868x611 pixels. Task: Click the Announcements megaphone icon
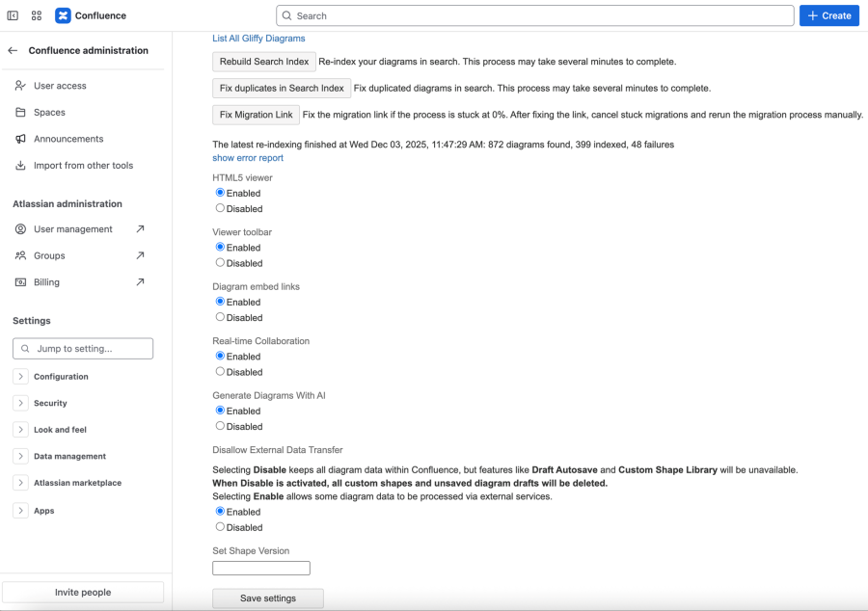point(20,139)
